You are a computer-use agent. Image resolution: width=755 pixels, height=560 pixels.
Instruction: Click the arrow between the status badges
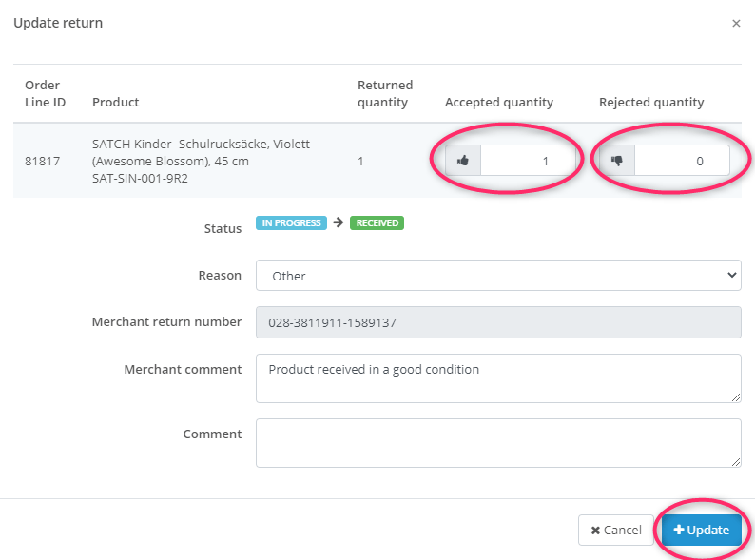click(x=339, y=222)
